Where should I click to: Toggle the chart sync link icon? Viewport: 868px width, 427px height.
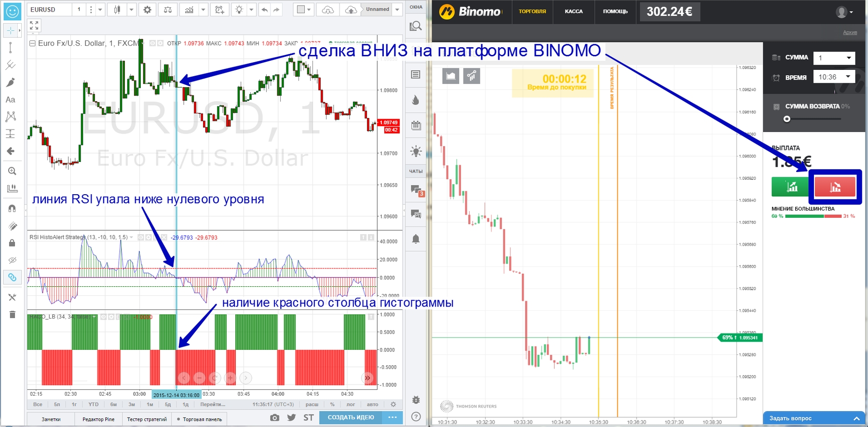pos(12,277)
